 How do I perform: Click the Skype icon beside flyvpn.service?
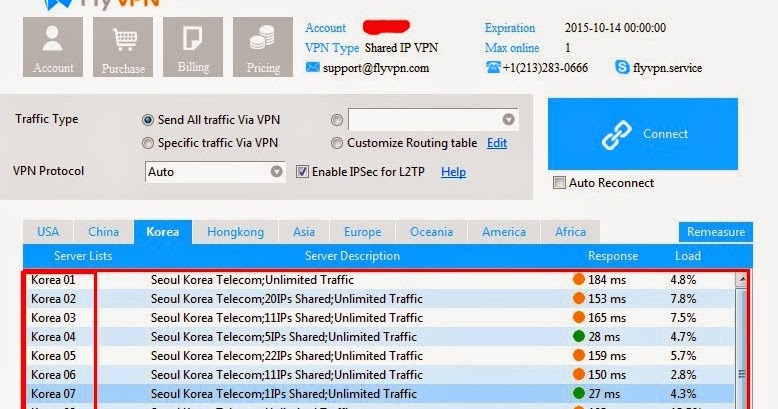pos(622,67)
